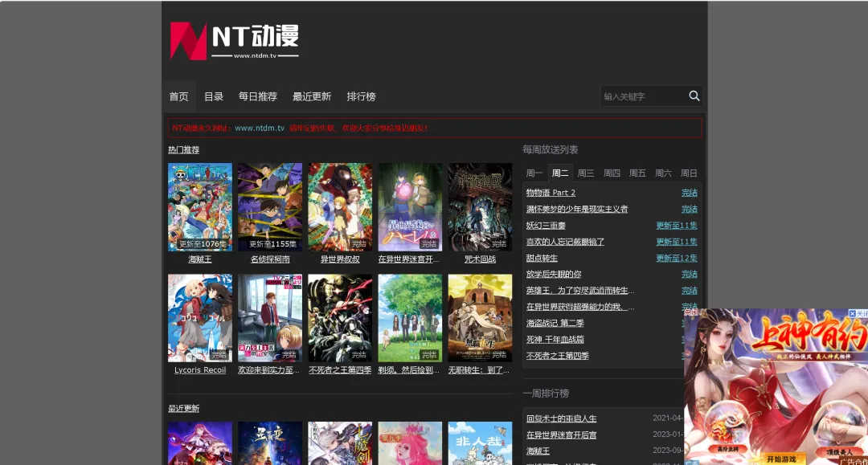Open the 海贼王 poster thumbnail

(200, 206)
